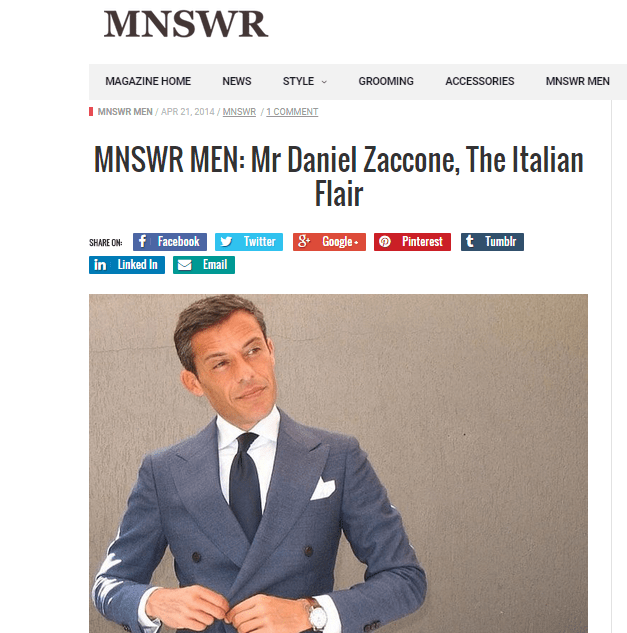Click the Google+ share icon
The width and height of the screenshot is (627, 633).
[x=304, y=241]
